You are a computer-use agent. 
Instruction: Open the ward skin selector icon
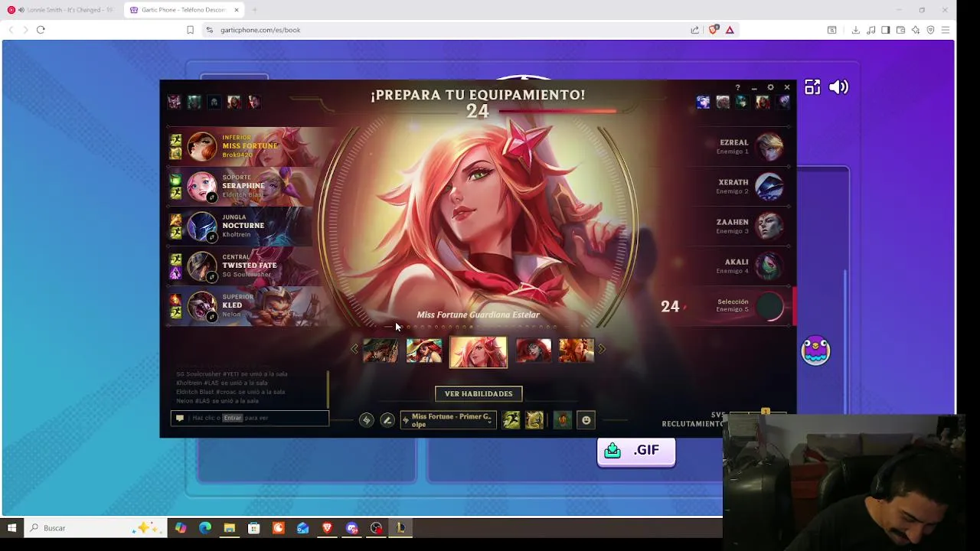(x=563, y=420)
